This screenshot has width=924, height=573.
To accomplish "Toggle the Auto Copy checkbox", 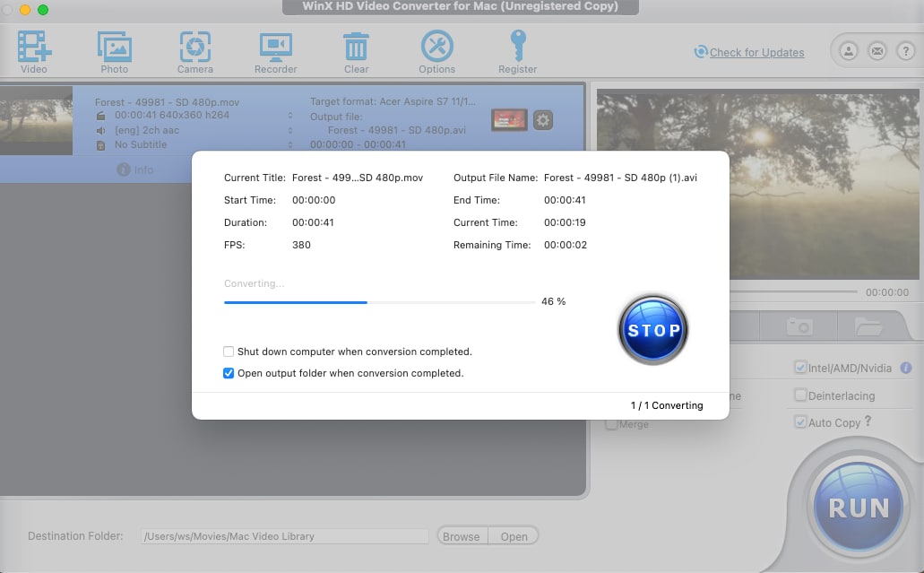I will point(800,421).
